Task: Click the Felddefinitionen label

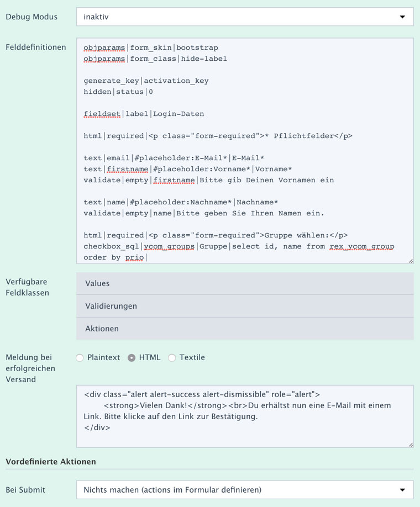Action: (x=36, y=47)
